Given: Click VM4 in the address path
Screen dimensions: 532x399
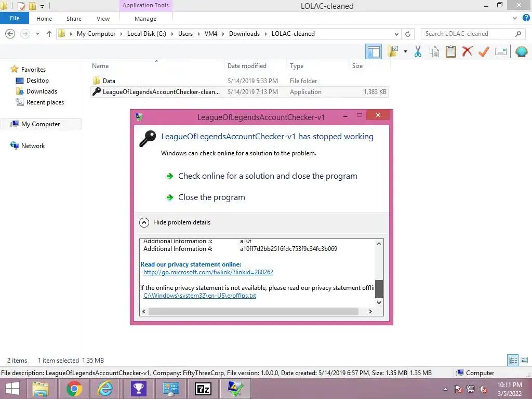Looking at the screenshot, I should click(211, 34).
